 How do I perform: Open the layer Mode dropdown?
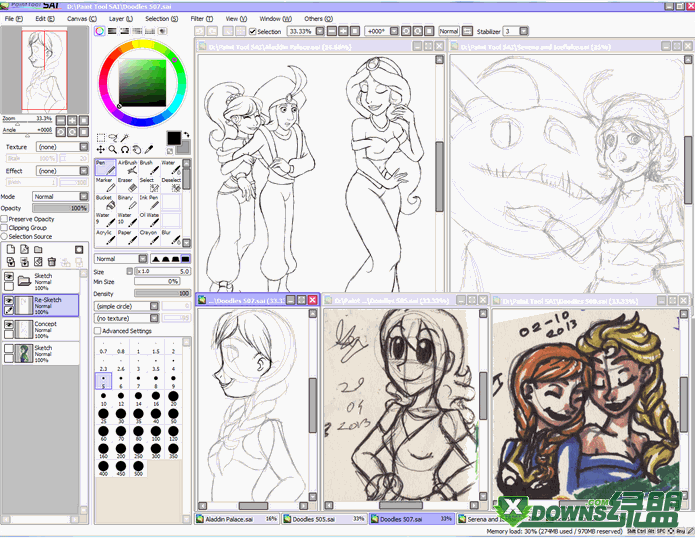[60, 196]
